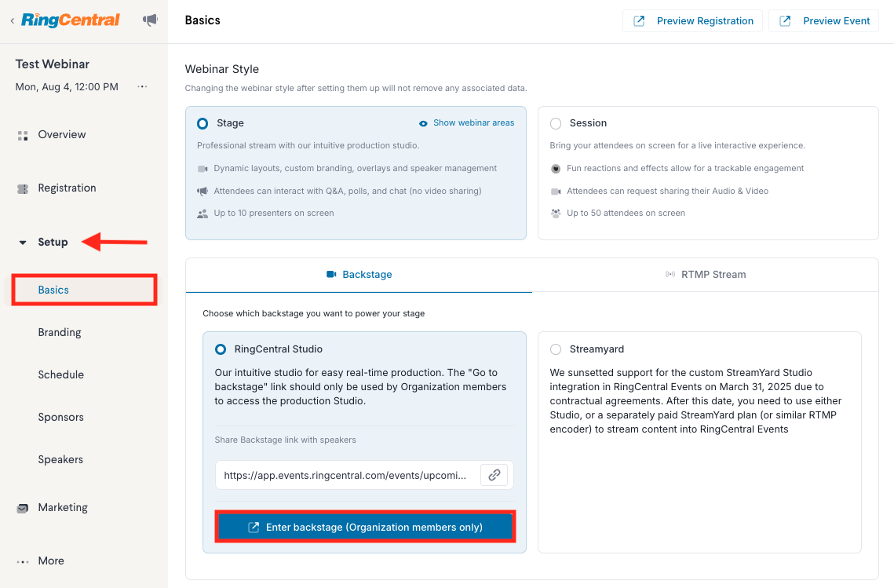Open Speakers under Setup

[60, 460]
